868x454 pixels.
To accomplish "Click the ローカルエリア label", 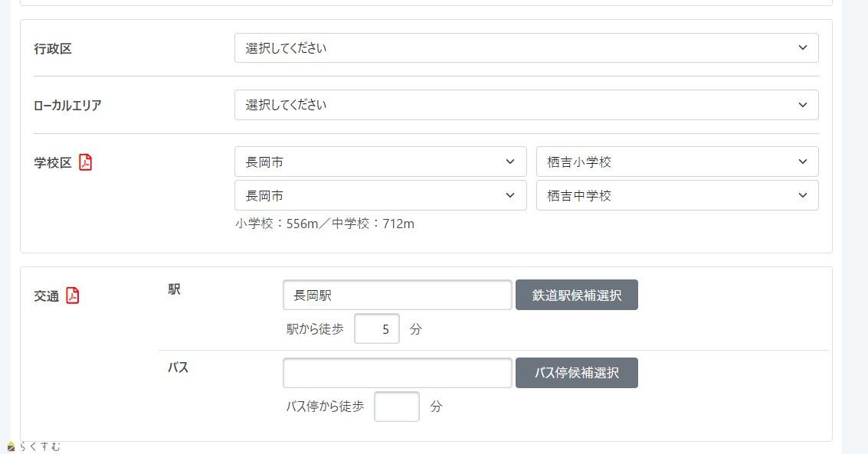I will point(67,106).
